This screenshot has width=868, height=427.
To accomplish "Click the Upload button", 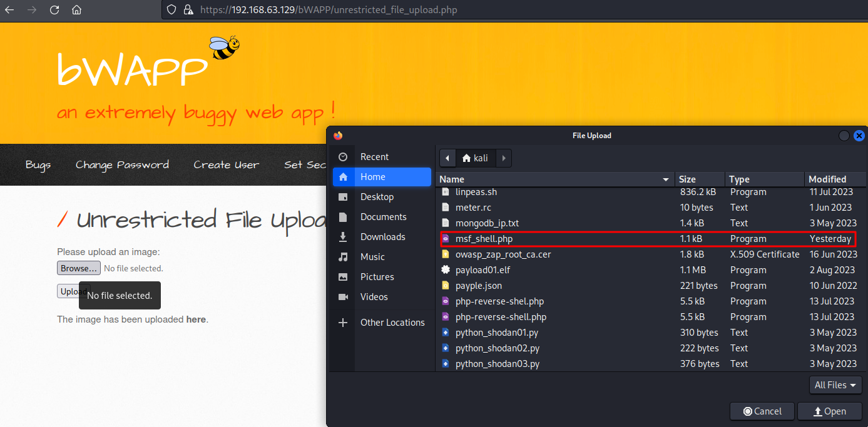I will click(74, 291).
